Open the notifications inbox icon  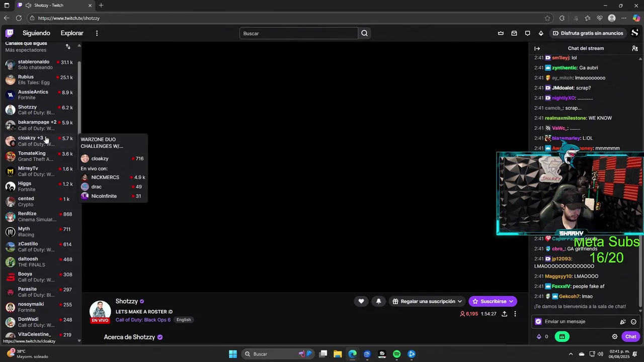514,33
